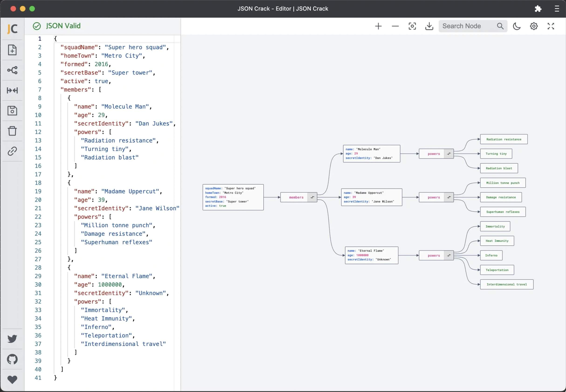Click the Million tonne punch node
This screenshot has height=392, width=566.
pos(503,183)
